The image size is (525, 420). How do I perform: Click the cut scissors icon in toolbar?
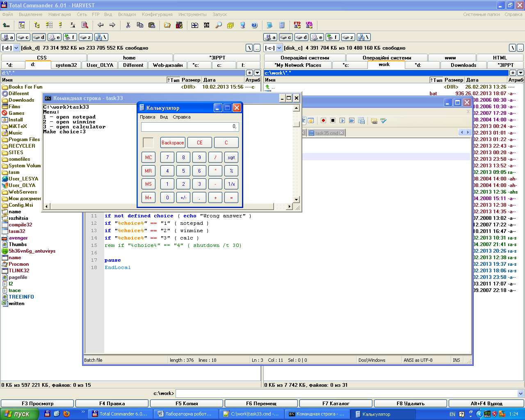128,25
